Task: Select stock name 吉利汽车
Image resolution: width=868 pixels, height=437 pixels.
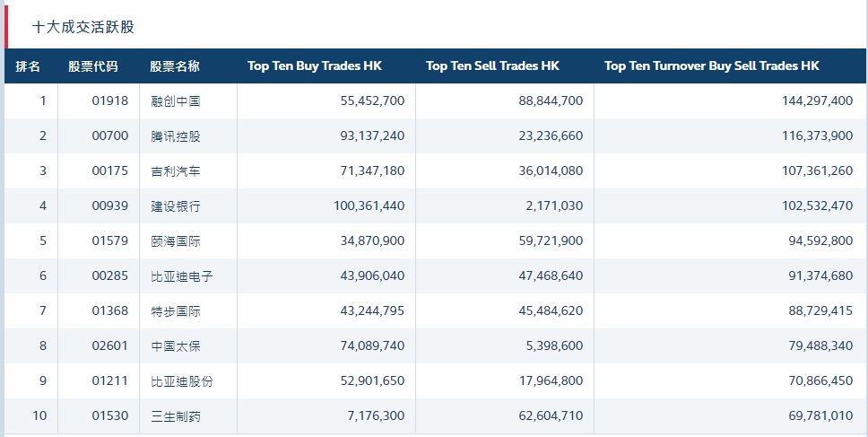Action: click(x=176, y=171)
